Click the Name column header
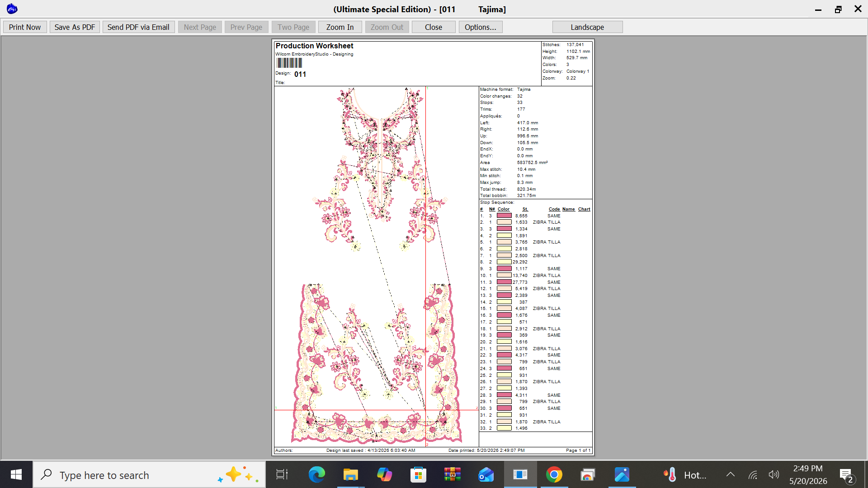 [569, 209]
